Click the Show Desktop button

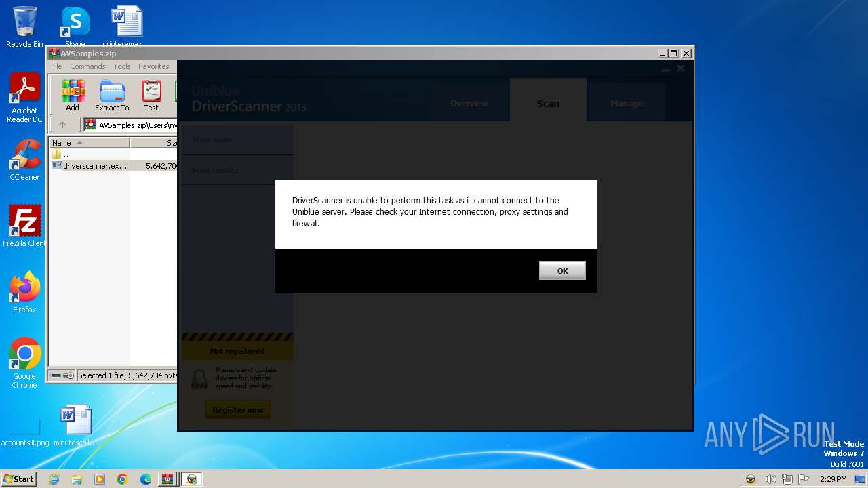pyautogui.click(x=860, y=479)
